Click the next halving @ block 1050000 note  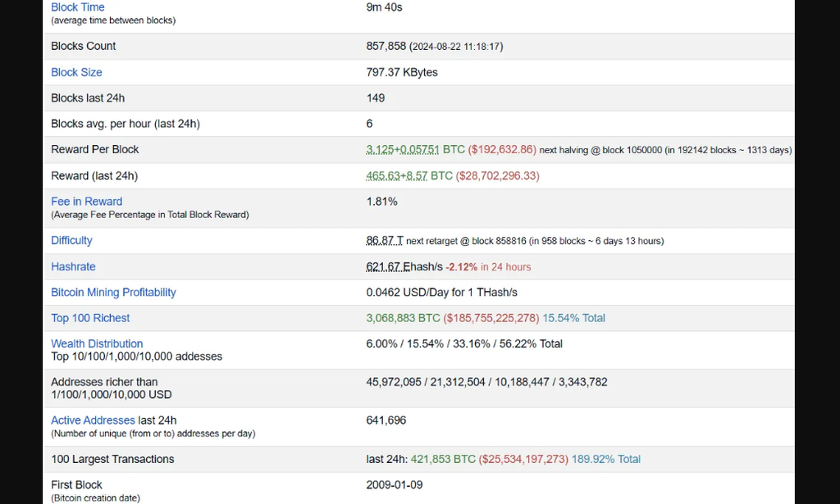[665, 150]
